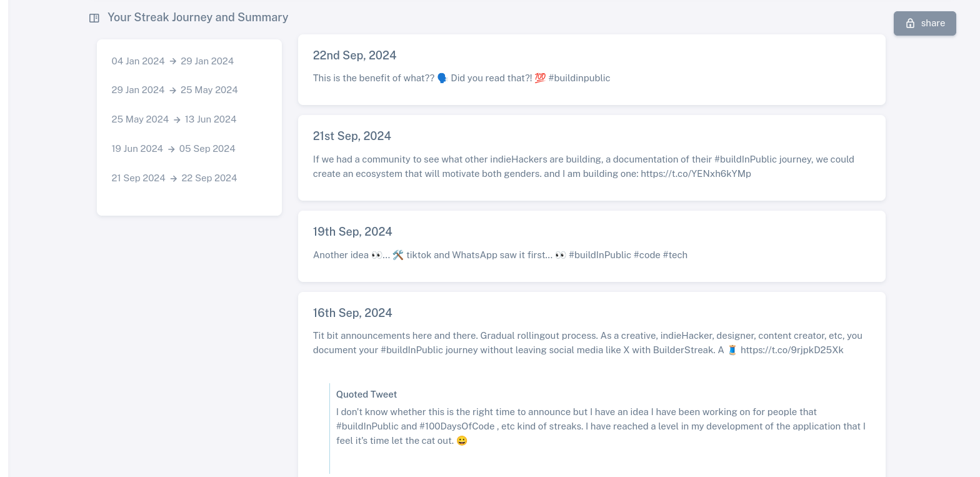Open the https://t.co/YENxh6kYMp link
This screenshot has height=477, width=980.
coord(696,174)
